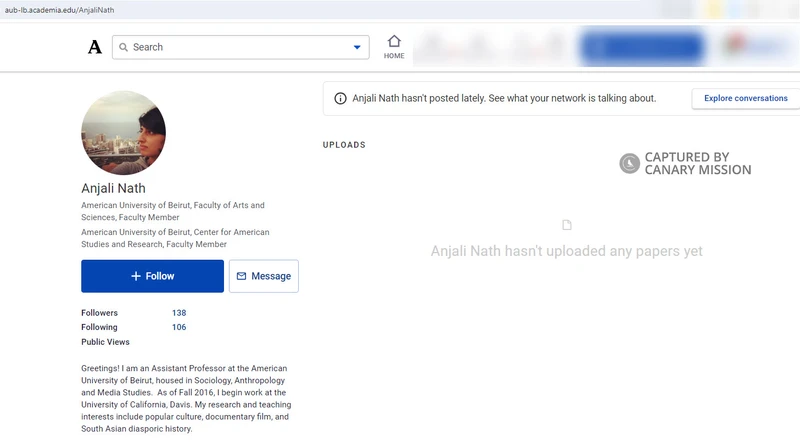Click the Public Views label

[x=105, y=342]
